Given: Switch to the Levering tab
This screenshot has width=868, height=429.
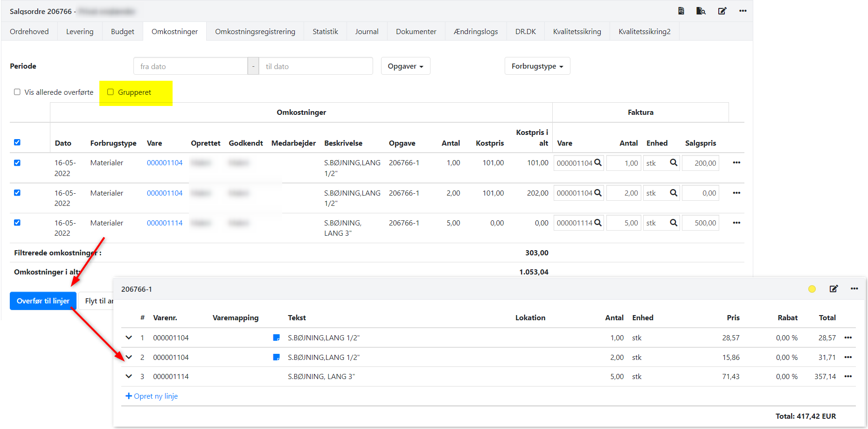Looking at the screenshot, I should [x=80, y=32].
